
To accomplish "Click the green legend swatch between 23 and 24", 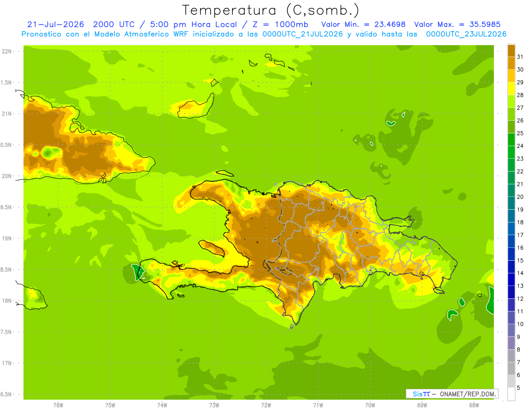I will pyautogui.click(x=511, y=152).
